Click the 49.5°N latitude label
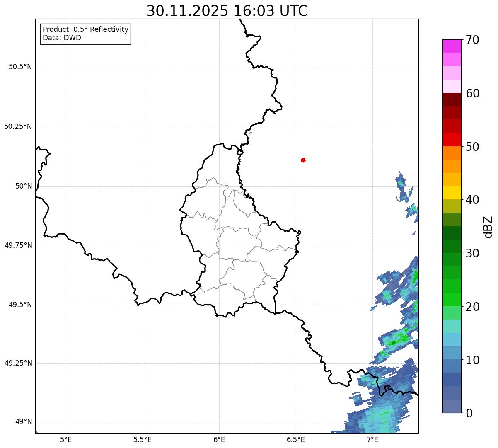498x448 pixels. tap(20, 305)
